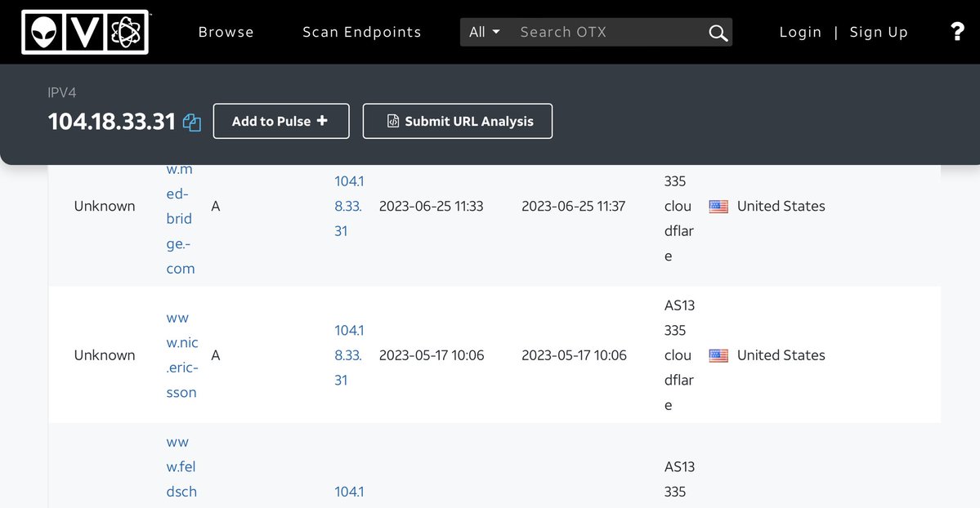Click the IP link in med-bridge row
The width and height of the screenshot is (980, 508).
click(x=349, y=207)
